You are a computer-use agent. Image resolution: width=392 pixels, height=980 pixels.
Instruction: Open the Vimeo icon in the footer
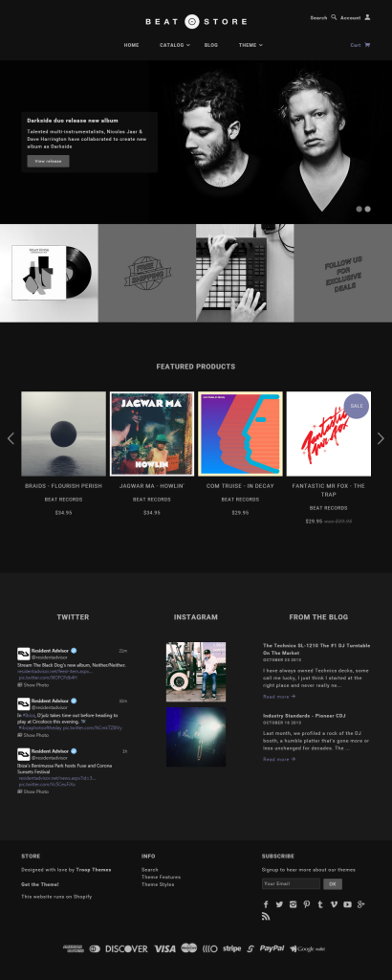(x=334, y=904)
